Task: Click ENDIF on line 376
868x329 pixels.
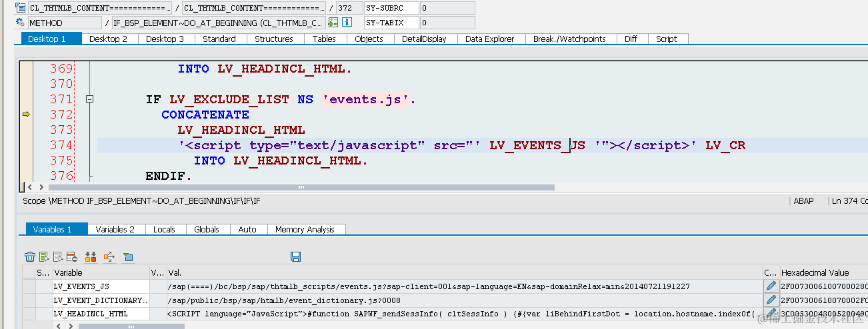Action: coord(166,176)
